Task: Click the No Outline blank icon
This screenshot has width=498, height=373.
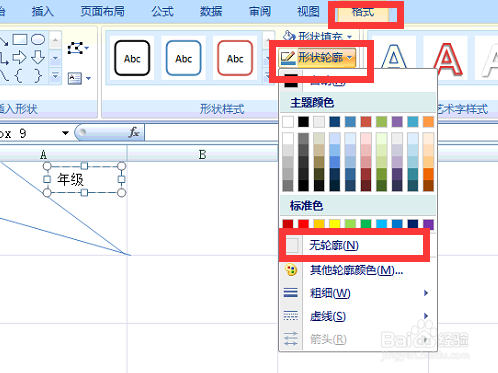Action: (292, 246)
